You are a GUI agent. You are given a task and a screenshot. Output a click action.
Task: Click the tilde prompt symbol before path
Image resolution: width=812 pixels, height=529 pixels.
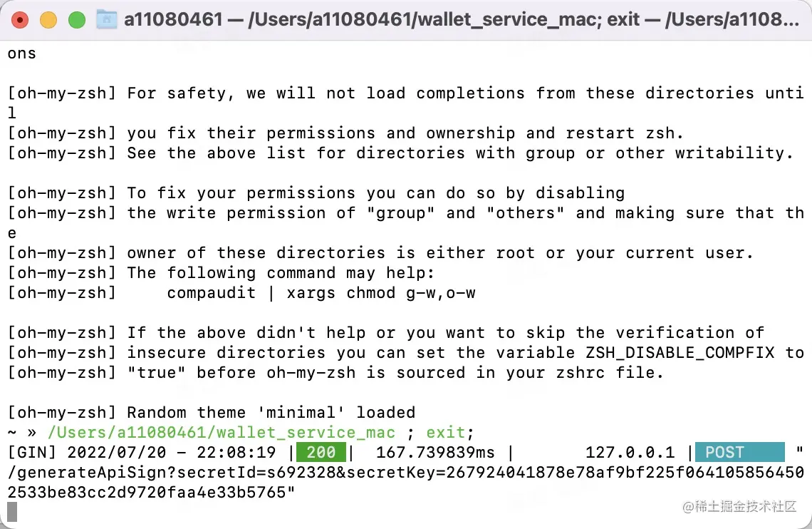click(12, 432)
